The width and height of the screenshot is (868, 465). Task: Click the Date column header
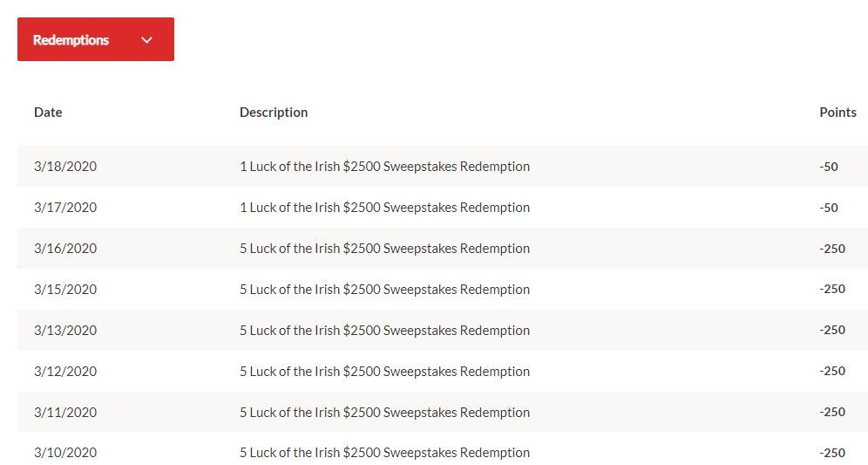point(48,113)
